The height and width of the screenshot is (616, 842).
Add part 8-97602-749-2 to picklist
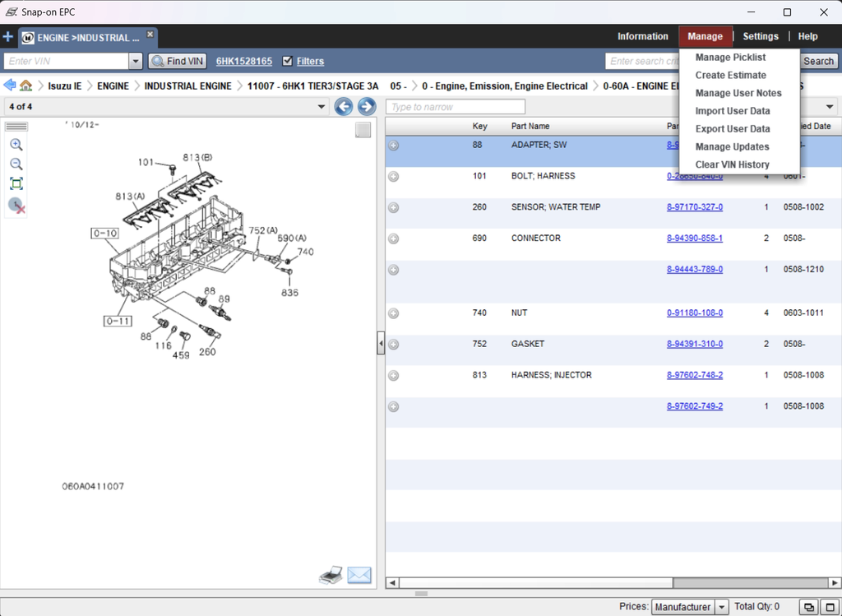tap(394, 406)
